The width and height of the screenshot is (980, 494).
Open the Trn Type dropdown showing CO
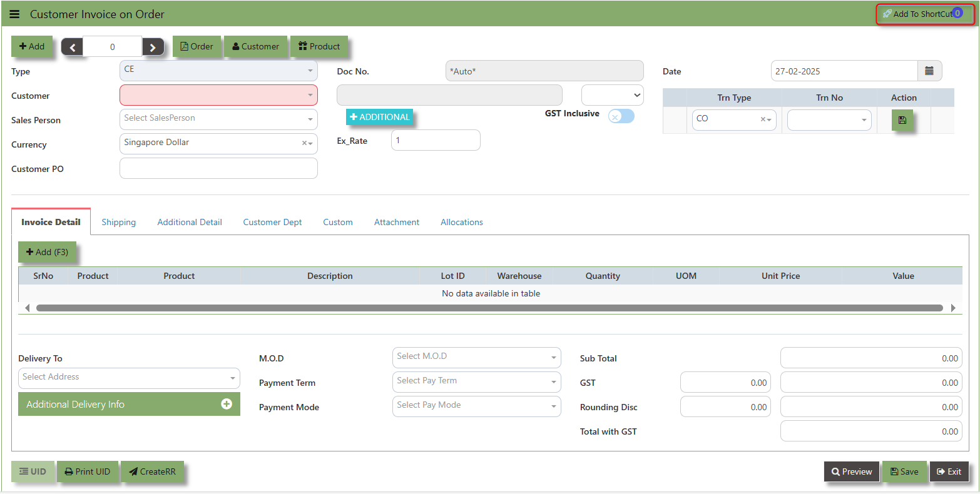[734, 119]
